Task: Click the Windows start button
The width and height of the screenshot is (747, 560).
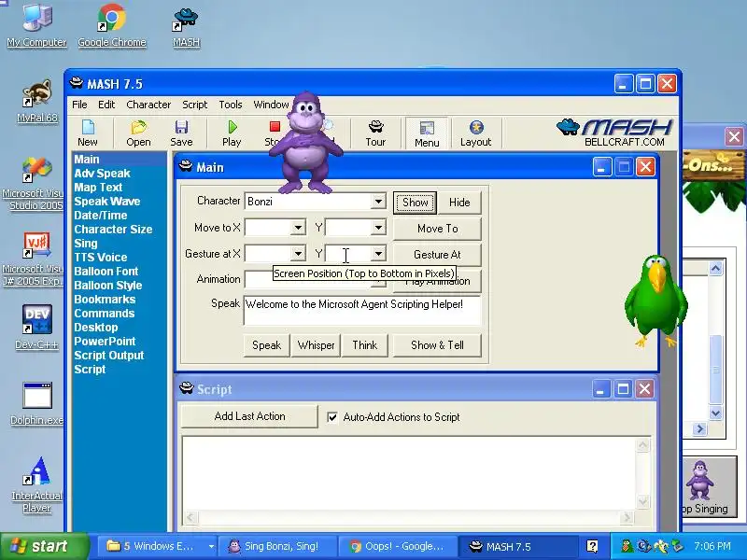Action: (x=44, y=546)
